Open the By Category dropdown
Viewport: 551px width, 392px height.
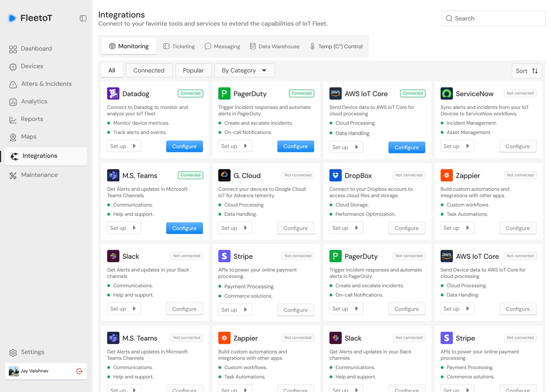pos(244,70)
